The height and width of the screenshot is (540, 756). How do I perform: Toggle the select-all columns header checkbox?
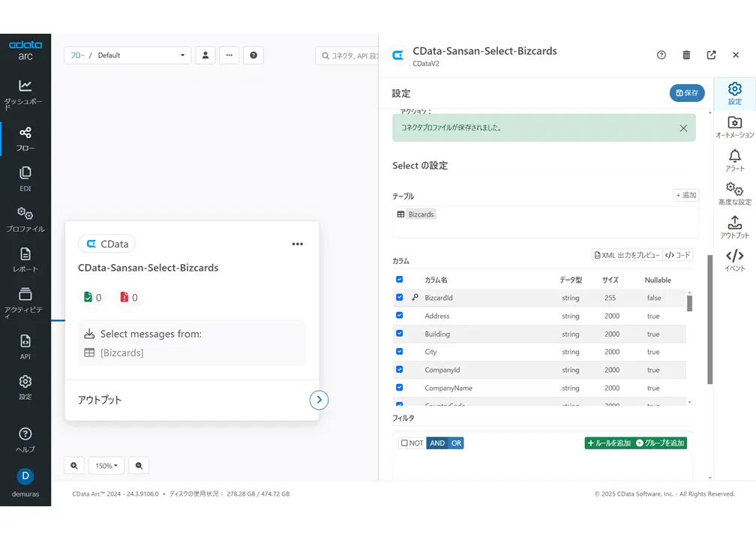[x=399, y=279]
